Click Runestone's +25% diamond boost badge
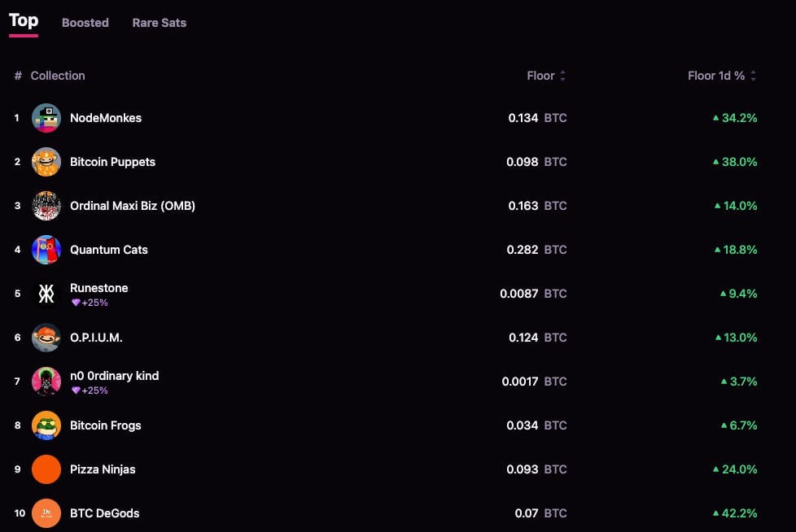Screen dimensions: 796x532 tap(90, 303)
